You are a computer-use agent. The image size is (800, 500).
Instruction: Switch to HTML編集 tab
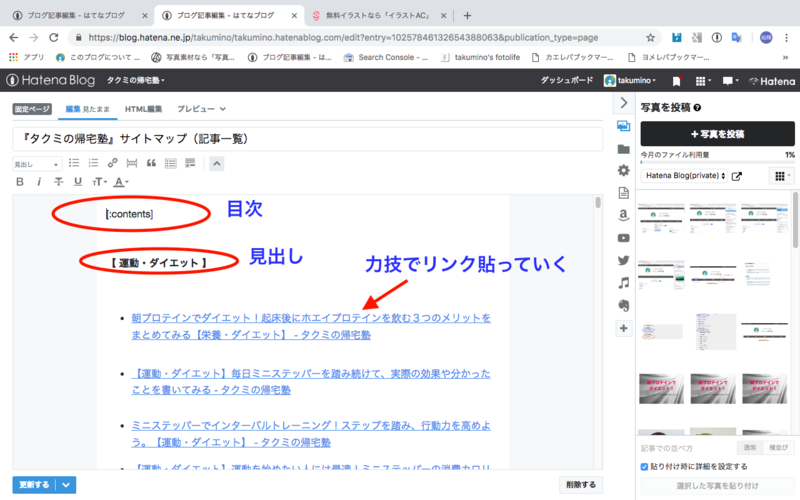tap(143, 109)
